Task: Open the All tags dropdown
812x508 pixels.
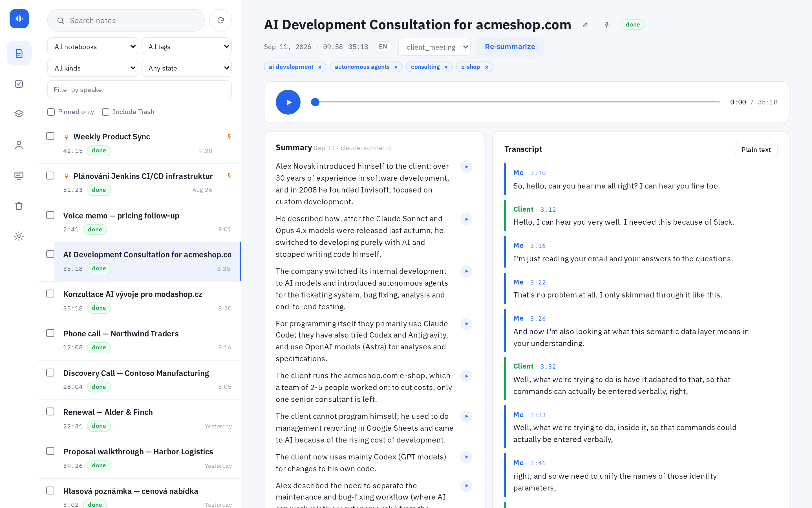Action: pyautogui.click(x=187, y=47)
